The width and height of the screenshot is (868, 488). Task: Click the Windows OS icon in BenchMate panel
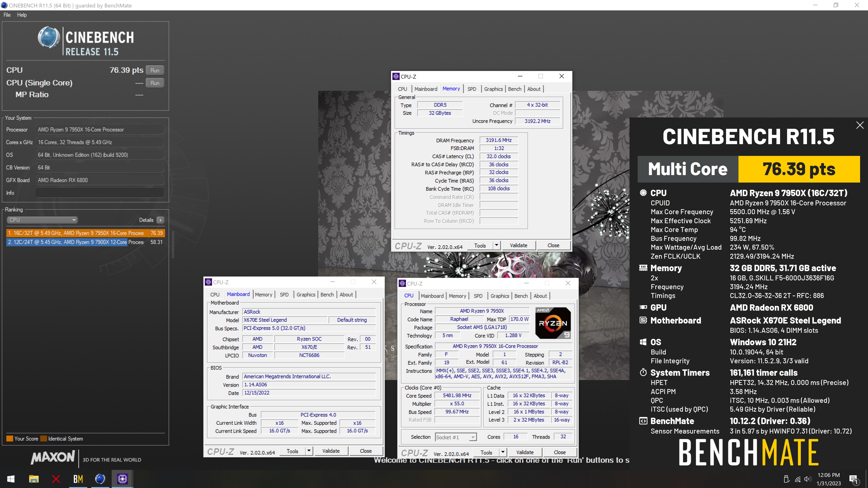click(643, 342)
